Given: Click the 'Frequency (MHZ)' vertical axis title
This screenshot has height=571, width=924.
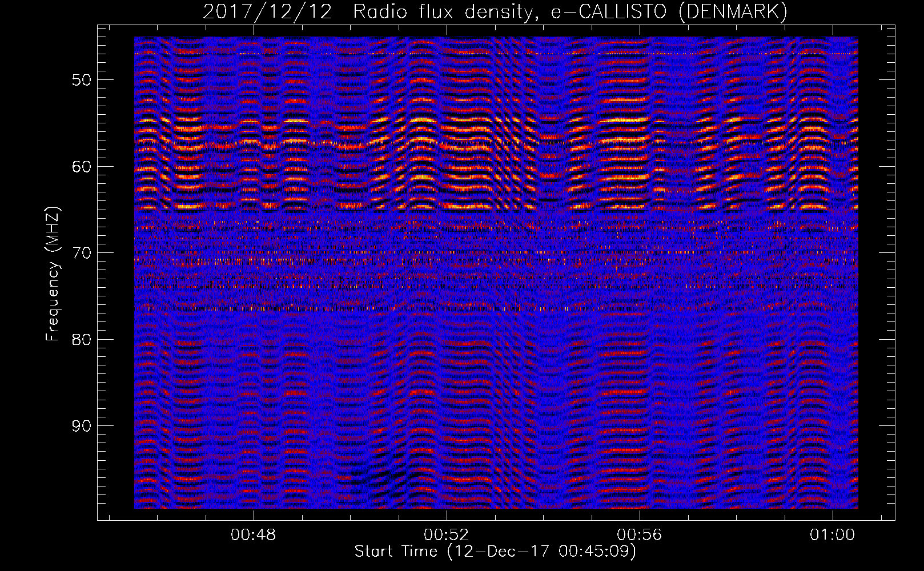Looking at the screenshot, I should coord(53,275).
